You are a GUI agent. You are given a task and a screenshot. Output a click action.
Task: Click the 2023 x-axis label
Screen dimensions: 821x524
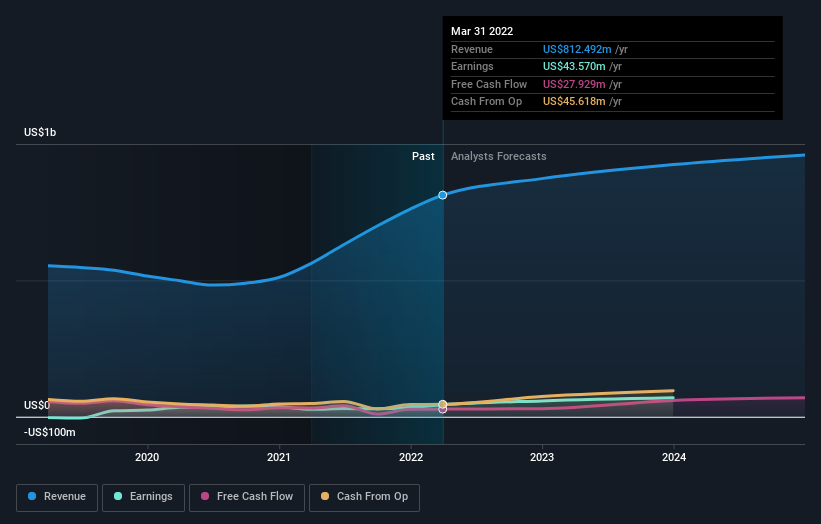pyautogui.click(x=541, y=457)
